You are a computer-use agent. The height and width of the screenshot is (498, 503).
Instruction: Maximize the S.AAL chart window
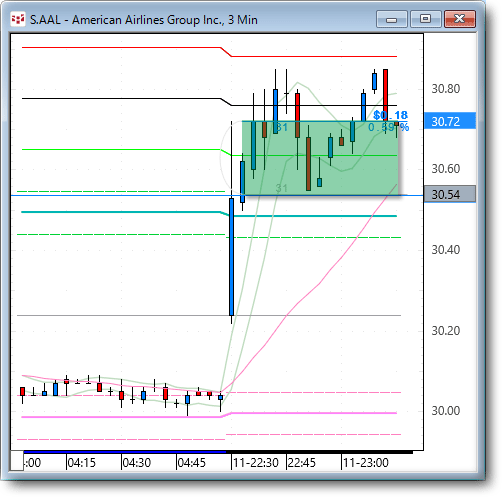point(425,19)
